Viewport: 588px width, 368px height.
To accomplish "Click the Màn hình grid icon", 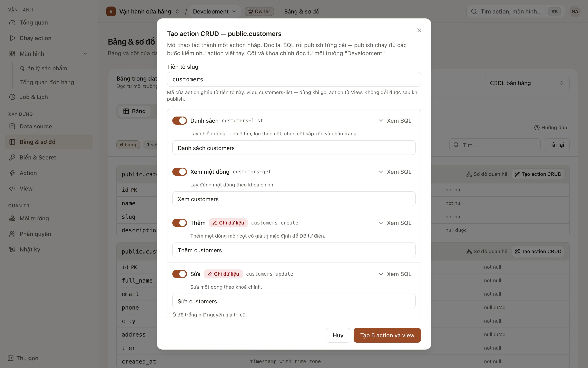I will pyautogui.click(x=12, y=54).
